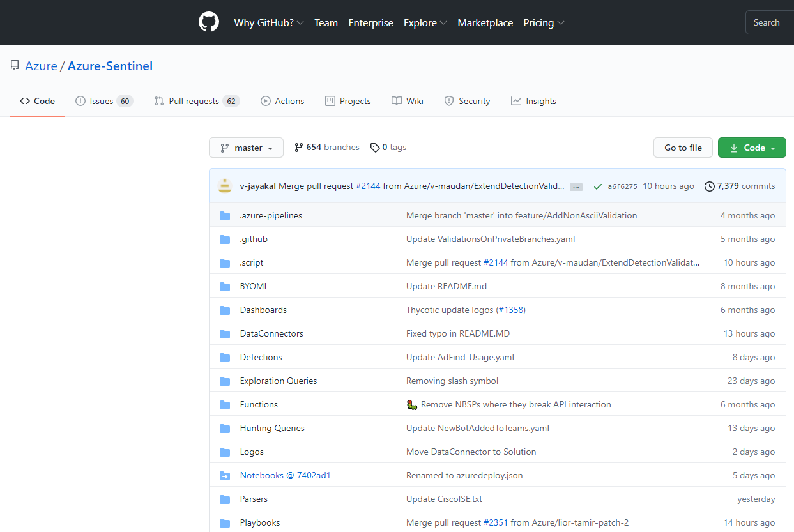Open the BYOML folder
This screenshot has height=532, width=794.
[254, 287]
